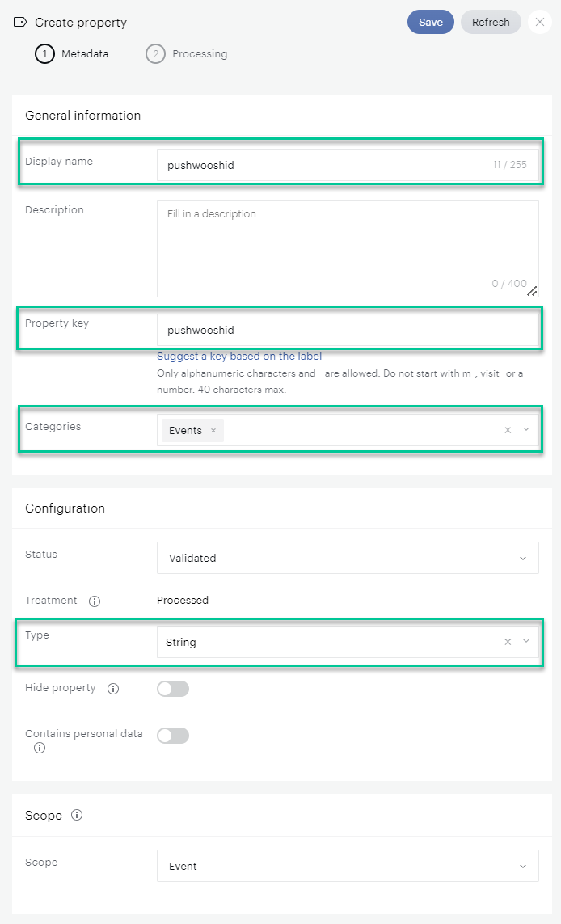The image size is (561, 924).
Task: Enable the Hide property toggle
Action: click(x=172, y=688)
